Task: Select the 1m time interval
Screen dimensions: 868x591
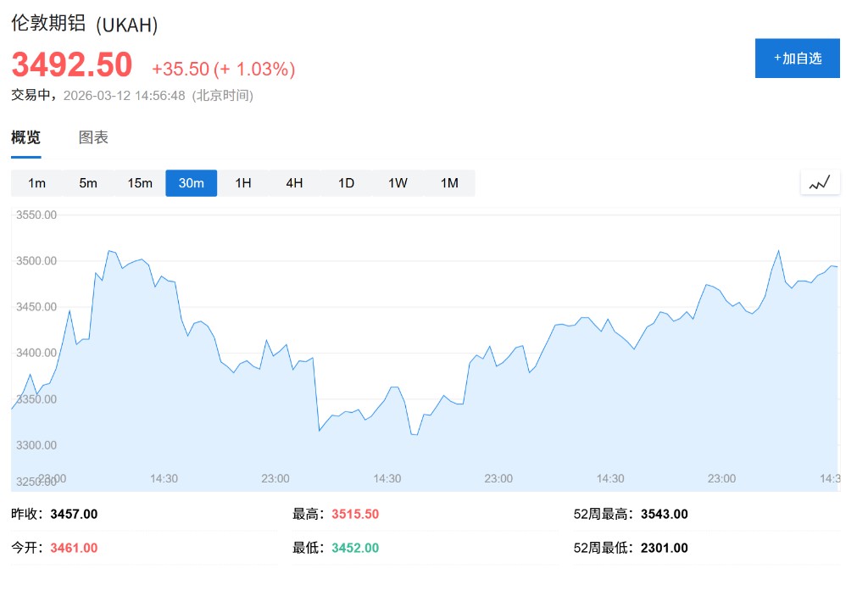Action: (36, 183)
